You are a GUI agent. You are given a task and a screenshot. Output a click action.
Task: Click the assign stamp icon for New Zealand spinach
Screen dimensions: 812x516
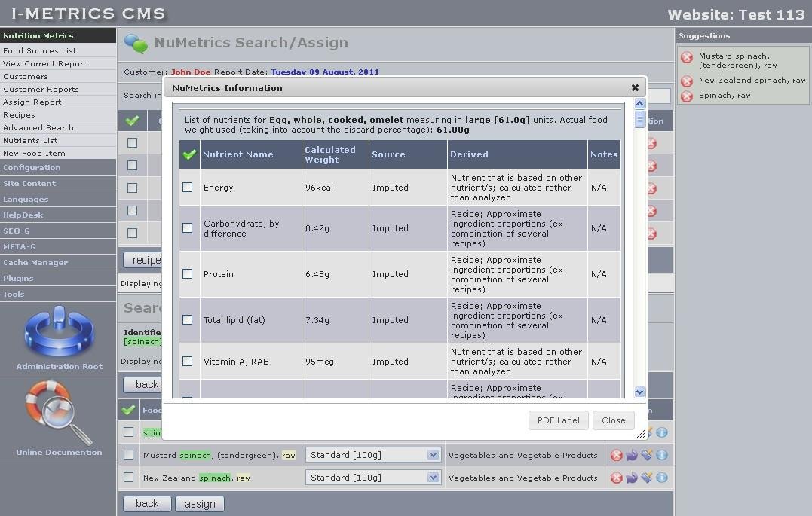pos(647,477)
